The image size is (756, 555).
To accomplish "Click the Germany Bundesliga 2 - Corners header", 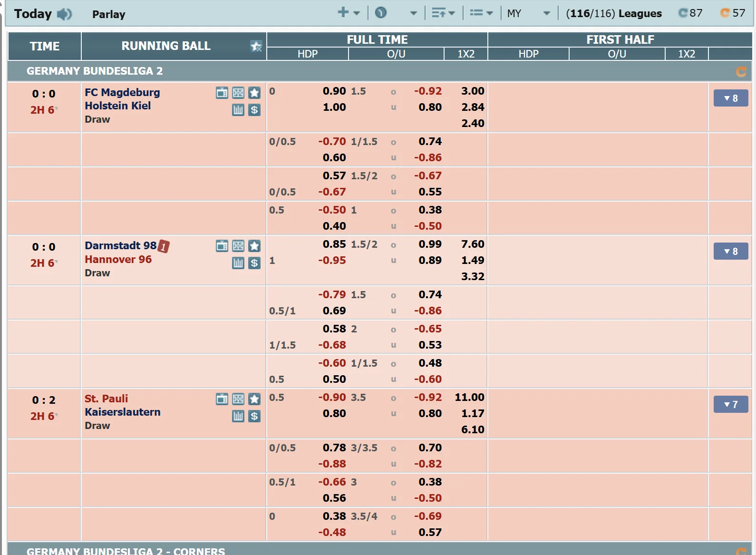I will point(380,549).
